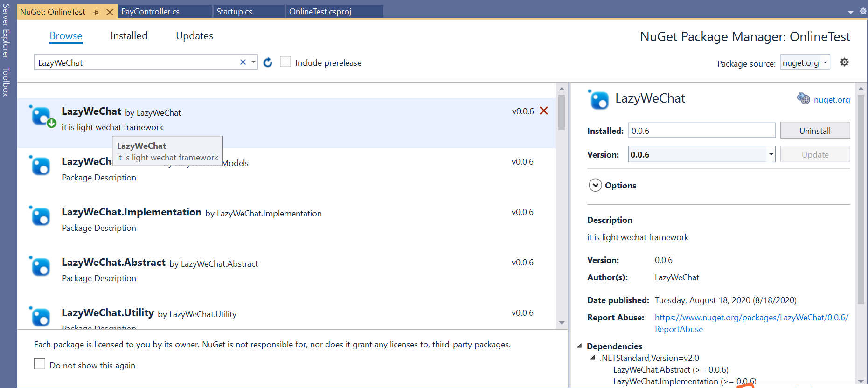The image size is (868, 388).
Task: Expand the Options section
Action: pos(595,185)
